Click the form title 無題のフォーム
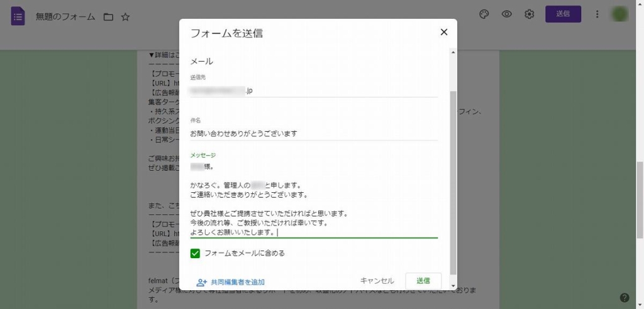This screenshot has width=644, height=309. [65, 17]
